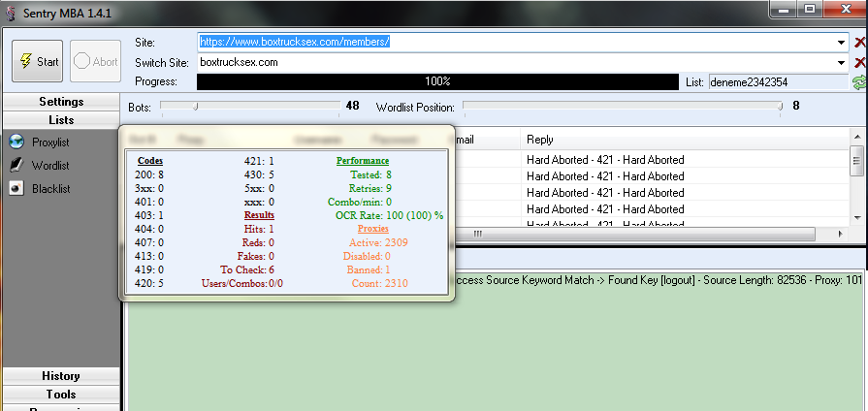This screenshot has width=868, height=411.
Task: Clear the Site field with red X
Action: pos(859,42)
